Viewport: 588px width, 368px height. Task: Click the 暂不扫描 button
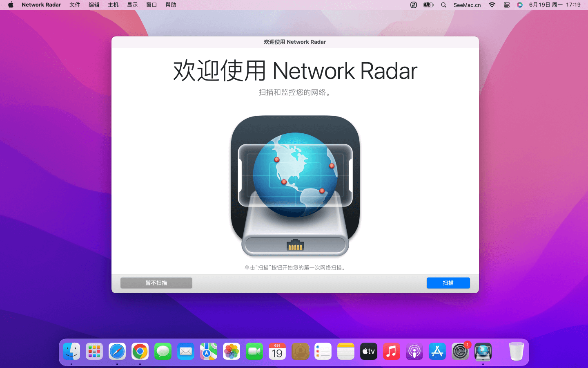point(156,283)
